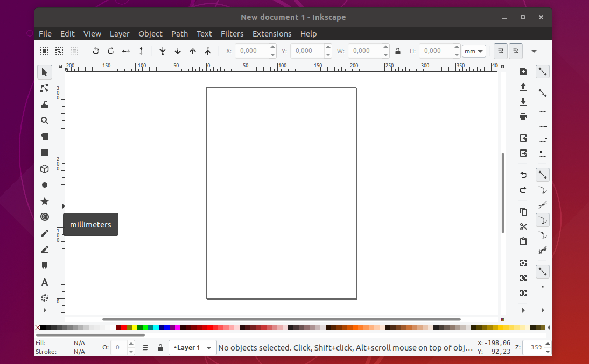Increase the X position stepper

273,47
